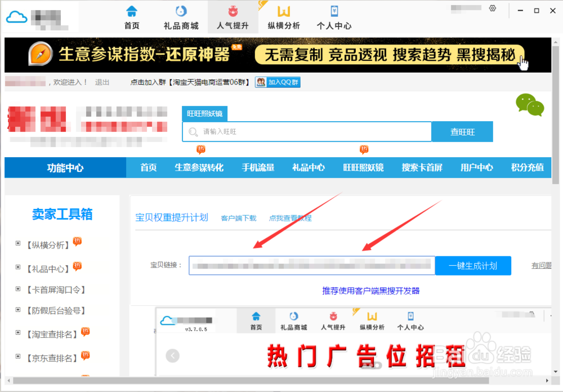Click the 生意参谋指数 banner ad
The image size is (563, 392).
278,55
